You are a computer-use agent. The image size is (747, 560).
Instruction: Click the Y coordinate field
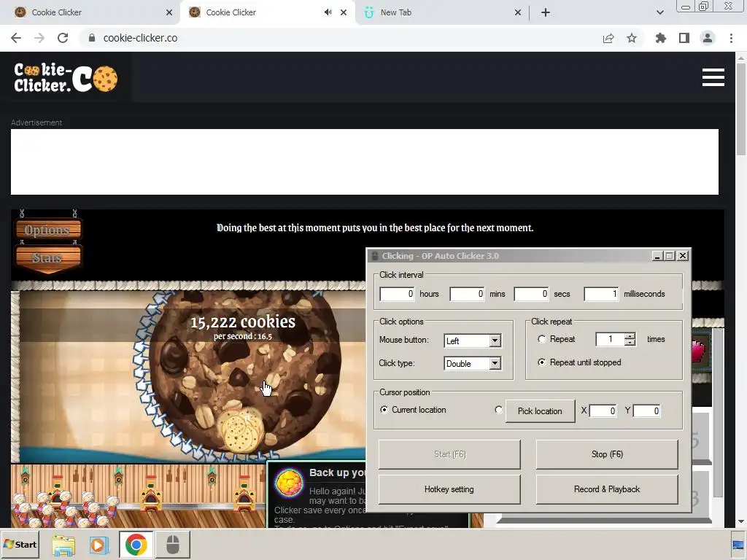646,411
